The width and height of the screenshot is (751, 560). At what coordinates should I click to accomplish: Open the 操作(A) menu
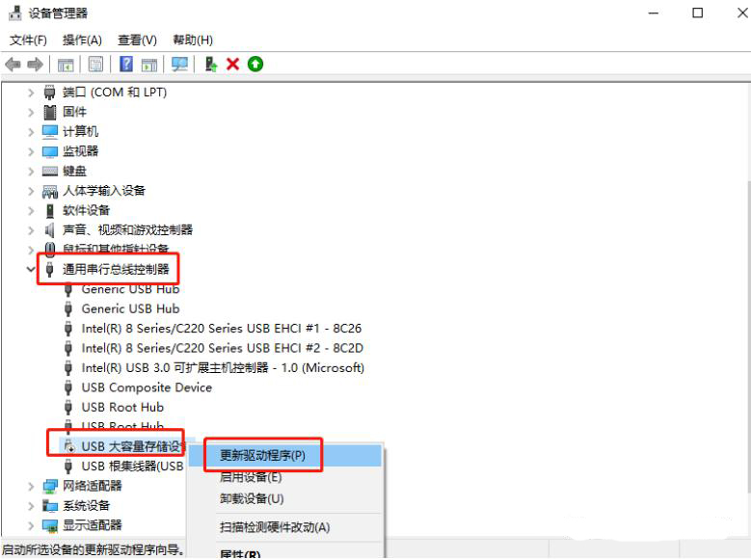pos(82,40)
